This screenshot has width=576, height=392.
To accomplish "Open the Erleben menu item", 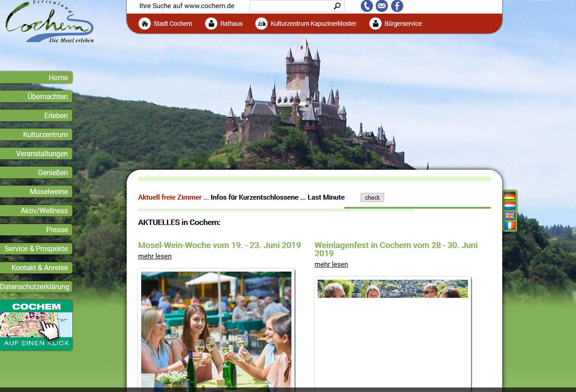I will click(36, 115).
